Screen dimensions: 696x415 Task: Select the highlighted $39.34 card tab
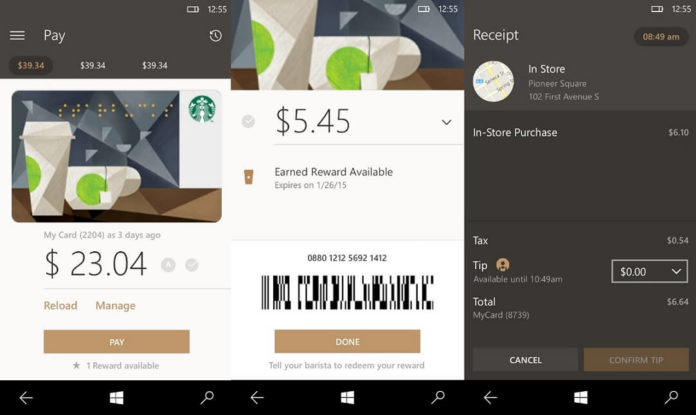(31, 66)
